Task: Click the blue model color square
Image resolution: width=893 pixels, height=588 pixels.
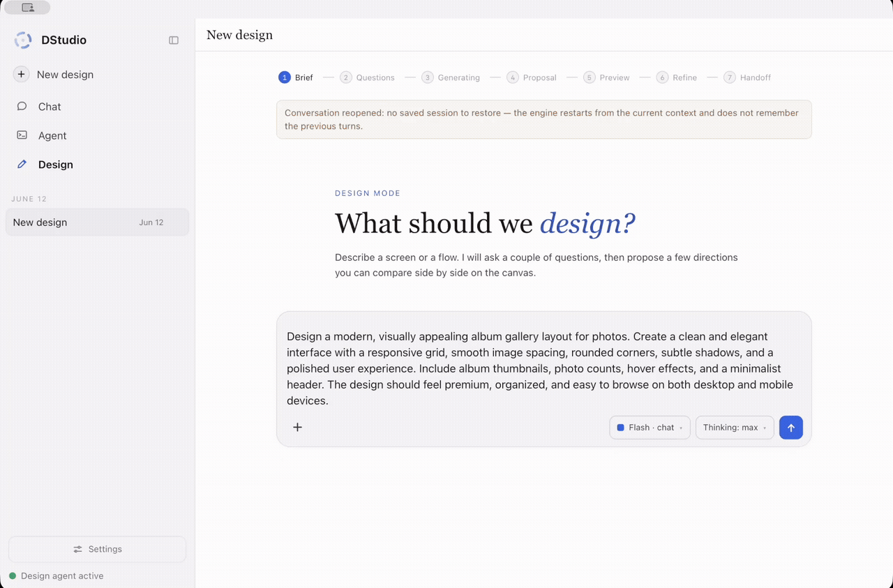Action: pyautogui.click(x=621, y=428)
